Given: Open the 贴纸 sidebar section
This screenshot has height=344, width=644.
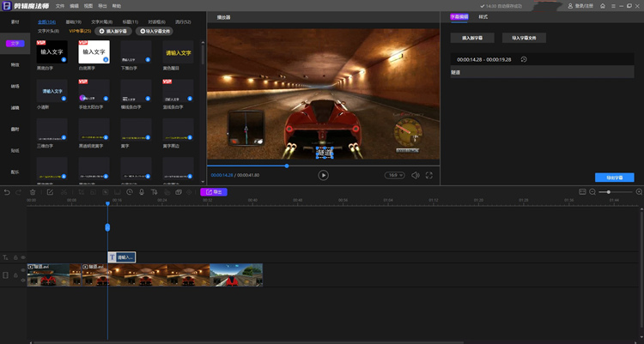Looking at the screenshot, I should coord(15,151).
